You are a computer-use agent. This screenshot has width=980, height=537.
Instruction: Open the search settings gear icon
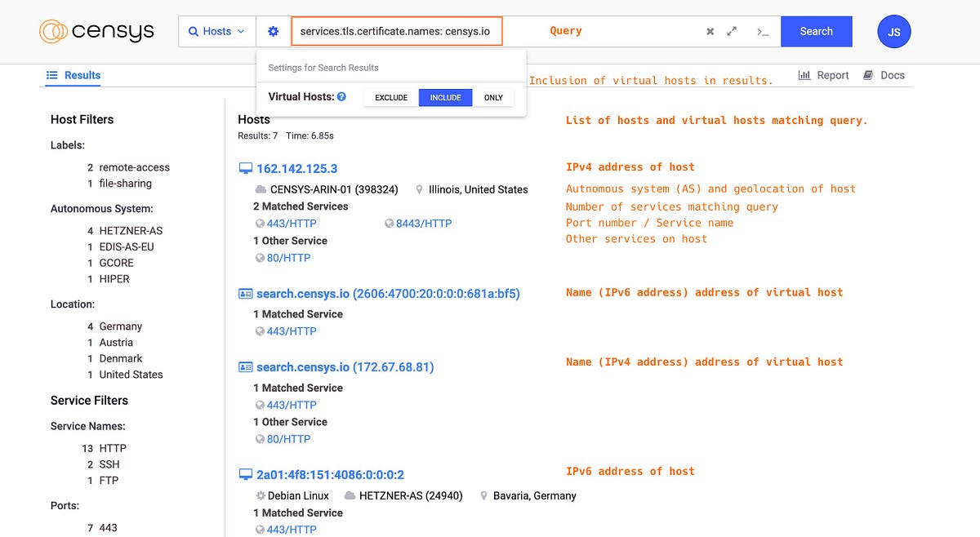274,30
